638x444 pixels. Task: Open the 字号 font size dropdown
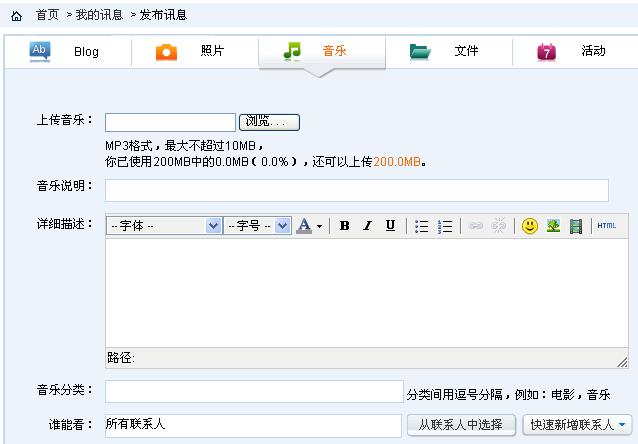point(258,225)
